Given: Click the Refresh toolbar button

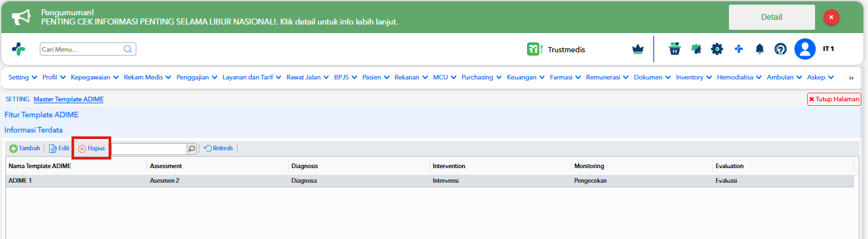Looking at the screenshot, I should (218, 148).
